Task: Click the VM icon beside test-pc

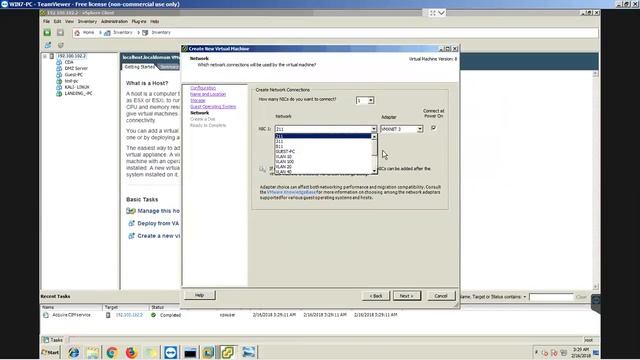Action: (x=59, y=81)
